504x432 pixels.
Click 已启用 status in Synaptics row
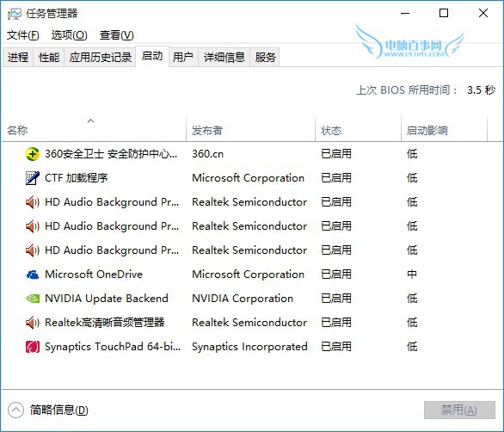(336, 347)
